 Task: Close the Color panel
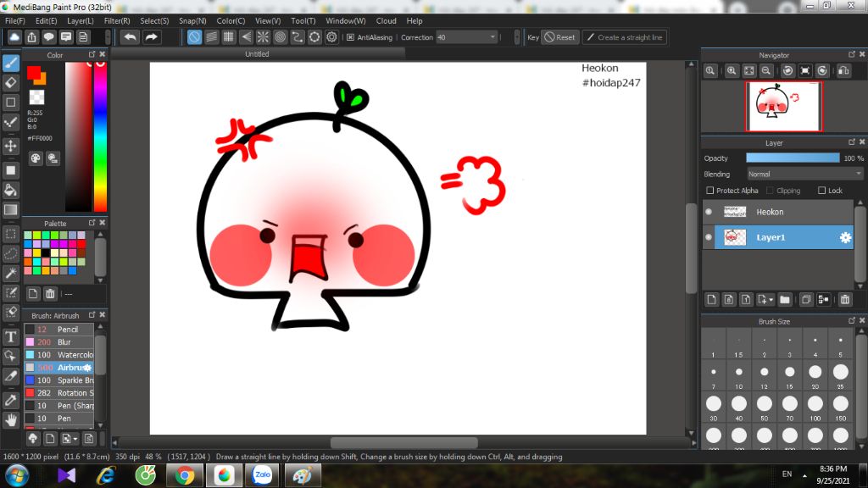click(x=103, y=54)
